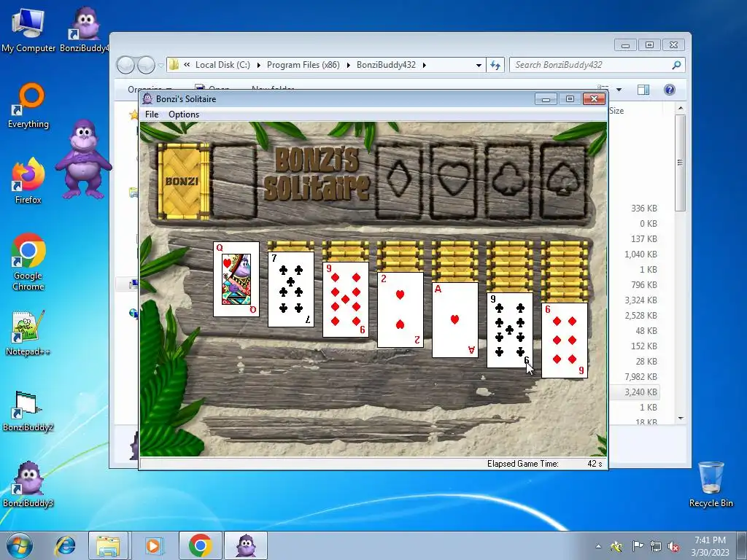Click the Program Files (x86) breadcrumb
Screen dimensions: 747x560
[x=303, y=65]
